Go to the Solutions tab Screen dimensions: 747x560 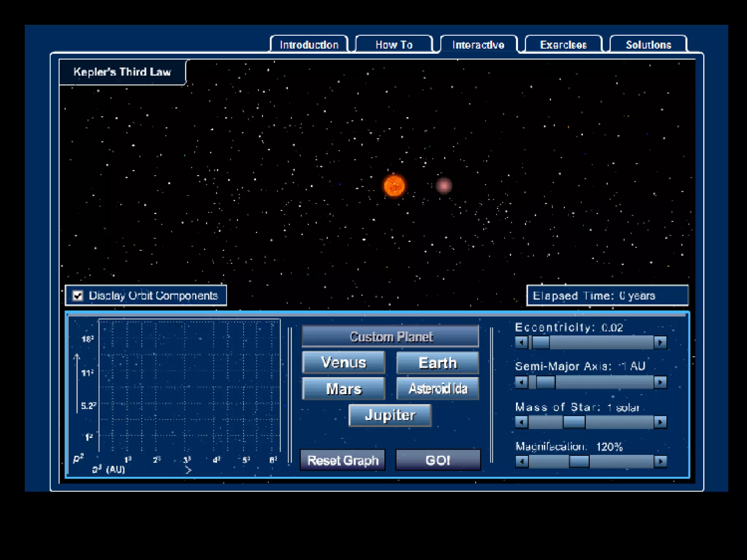point(648,45)
